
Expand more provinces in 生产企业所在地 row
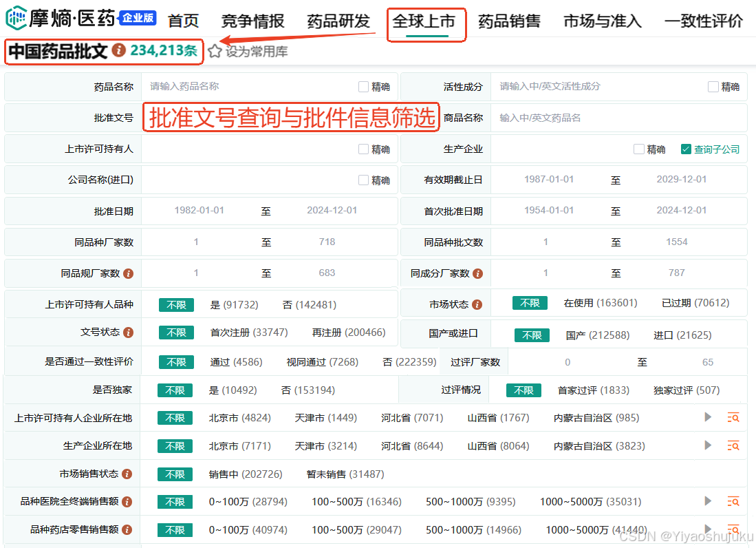708,445
